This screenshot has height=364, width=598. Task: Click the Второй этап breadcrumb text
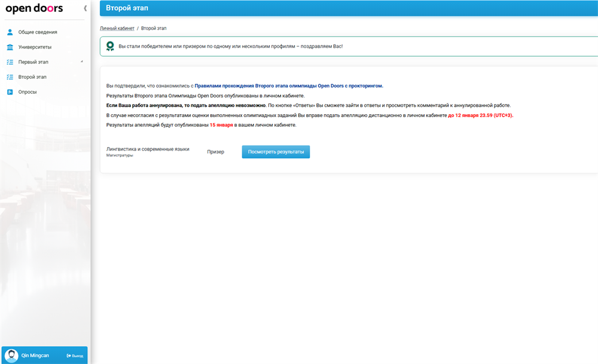click(154, 28)
